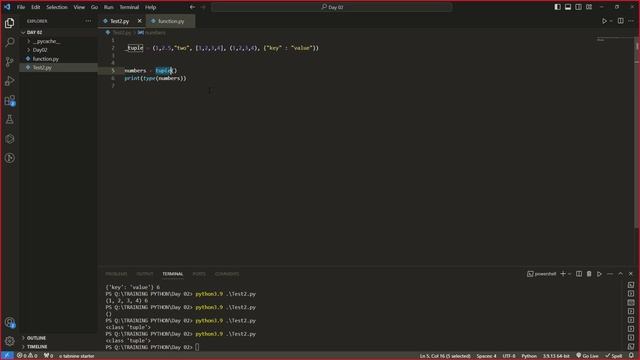Open the Extensions view
640x360 pixels.
[9, 100]
